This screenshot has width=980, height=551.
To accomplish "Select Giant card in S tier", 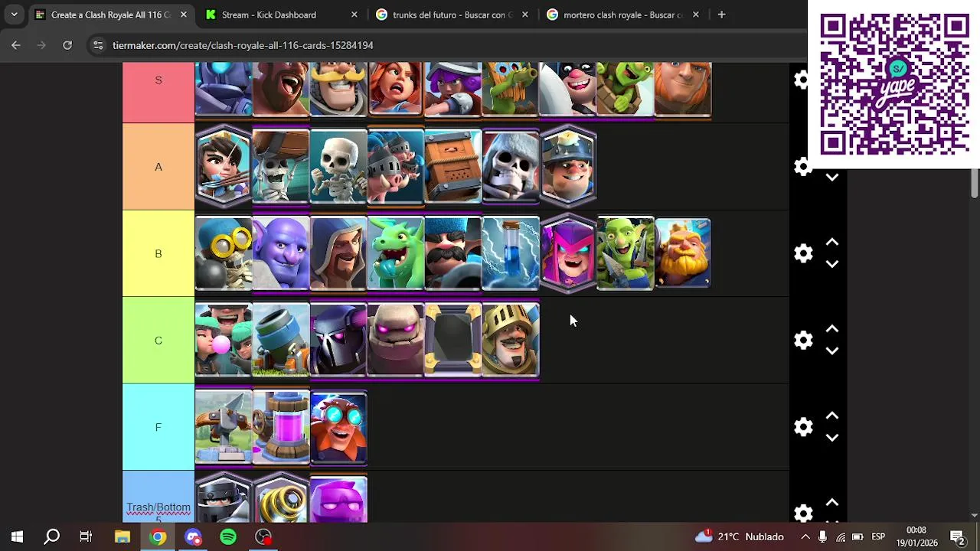I will pyautogui.click(x=683, y=90).
